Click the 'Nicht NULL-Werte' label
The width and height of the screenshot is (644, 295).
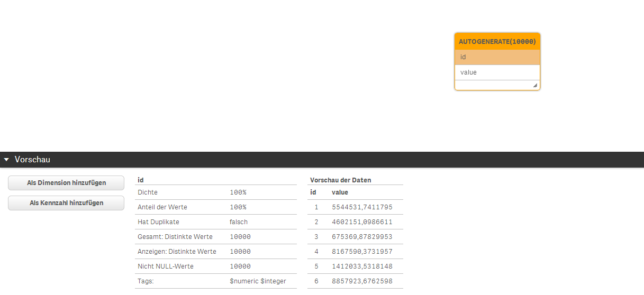[166, 266]
